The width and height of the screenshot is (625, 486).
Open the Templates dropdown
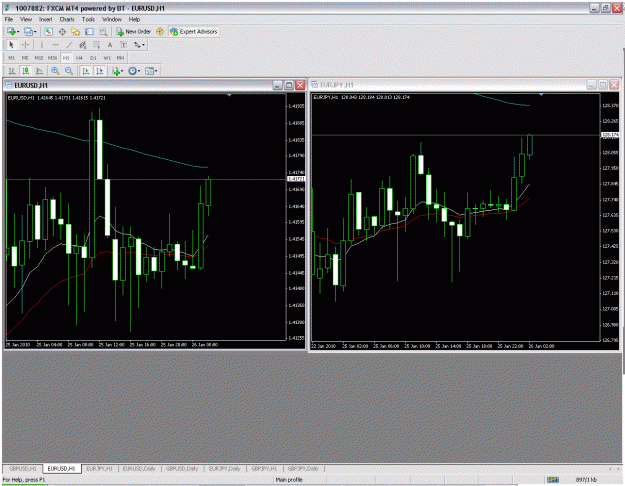coord(151,71)
